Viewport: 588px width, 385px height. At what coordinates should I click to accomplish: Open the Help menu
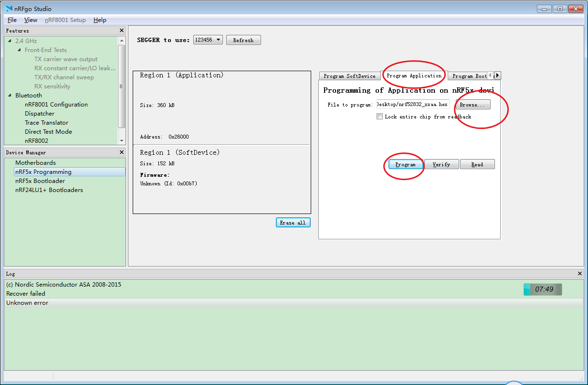pos(100,20)
